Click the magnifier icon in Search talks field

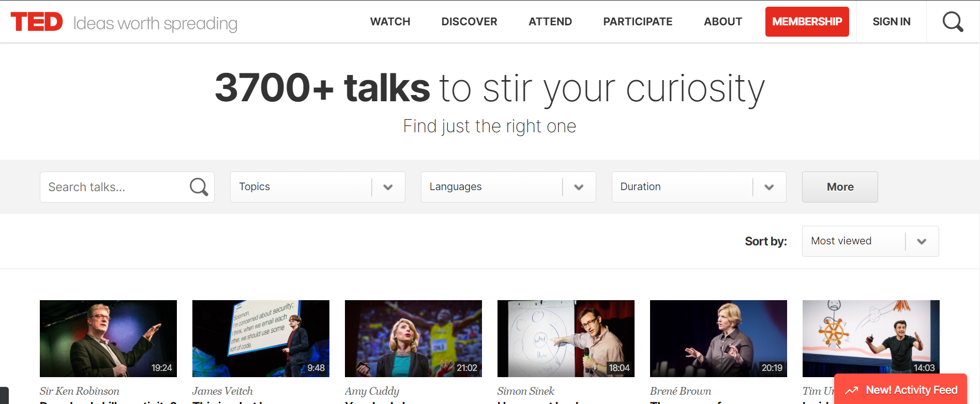(199, 187)
